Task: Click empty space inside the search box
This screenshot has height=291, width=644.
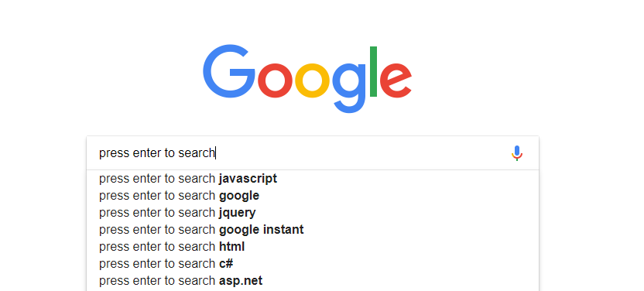Action: [x=361, y=153]
